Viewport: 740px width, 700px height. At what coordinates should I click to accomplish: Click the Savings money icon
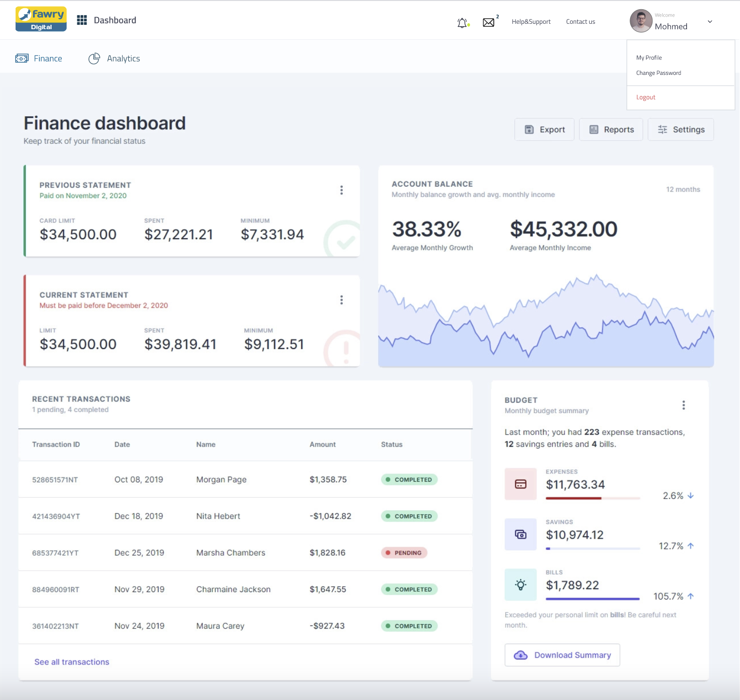[x=521, y=534]
